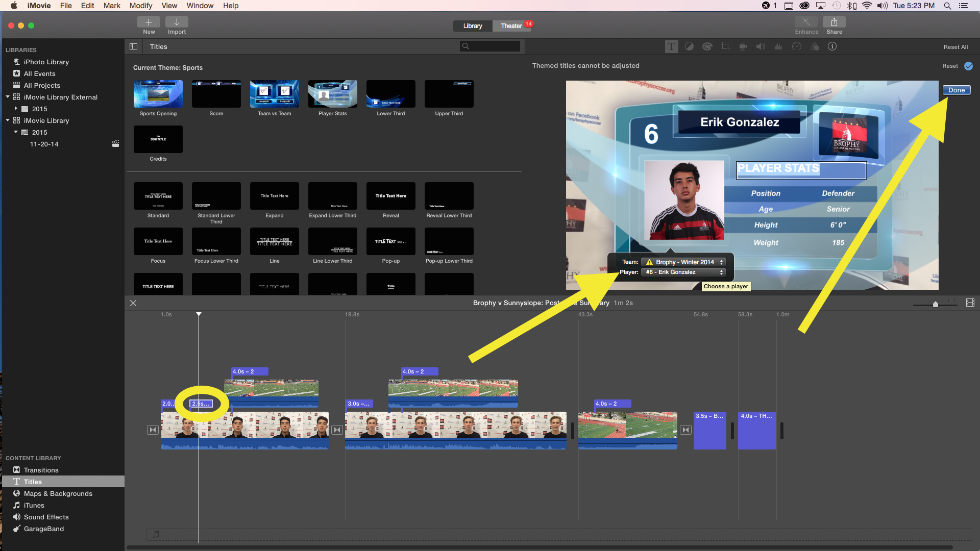Select the Reveal Lower Third title thumbnail

449,196
